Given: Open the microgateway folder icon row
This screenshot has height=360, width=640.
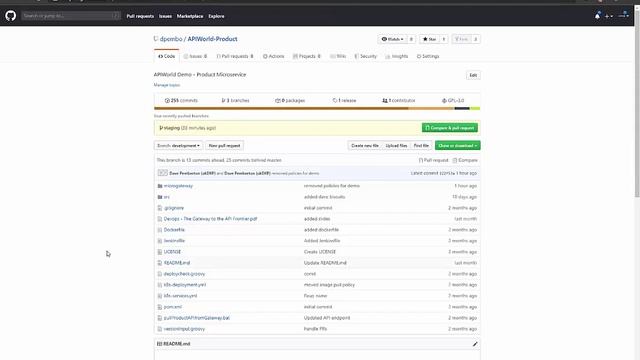Looking at the screenshot, I should (160, 186).
